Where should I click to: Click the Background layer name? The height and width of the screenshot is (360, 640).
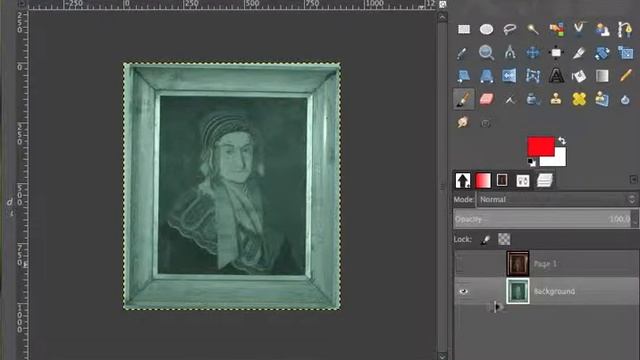[555, 291]
